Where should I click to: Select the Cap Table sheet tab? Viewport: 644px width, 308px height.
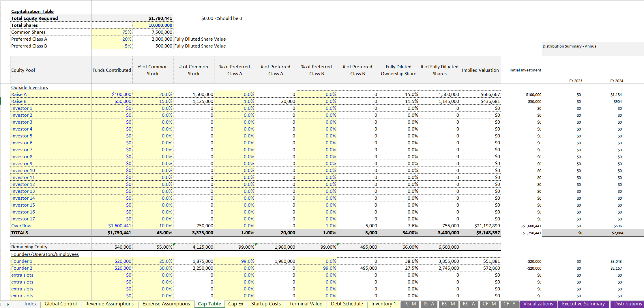[x=209, y=304]
